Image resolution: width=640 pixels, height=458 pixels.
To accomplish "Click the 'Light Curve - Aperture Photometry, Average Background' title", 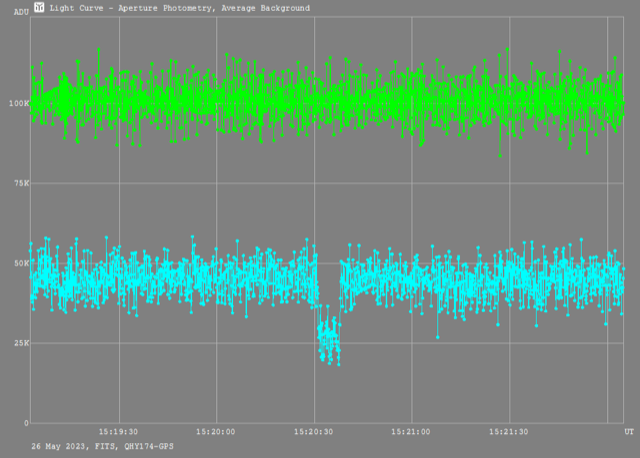I will click(180, 8).
